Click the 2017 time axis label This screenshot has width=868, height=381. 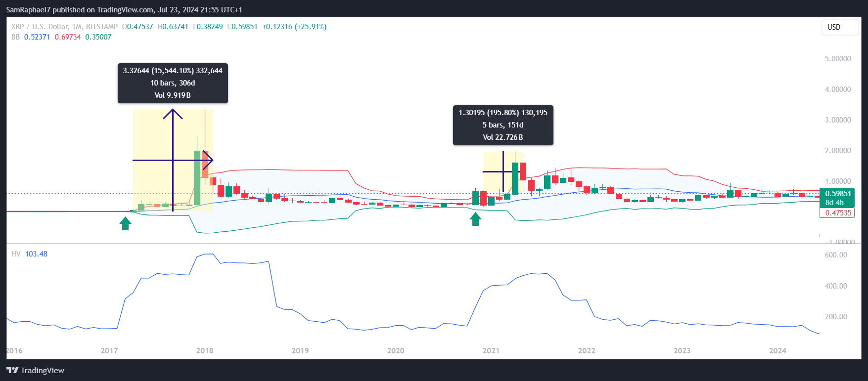pos(109,351)
